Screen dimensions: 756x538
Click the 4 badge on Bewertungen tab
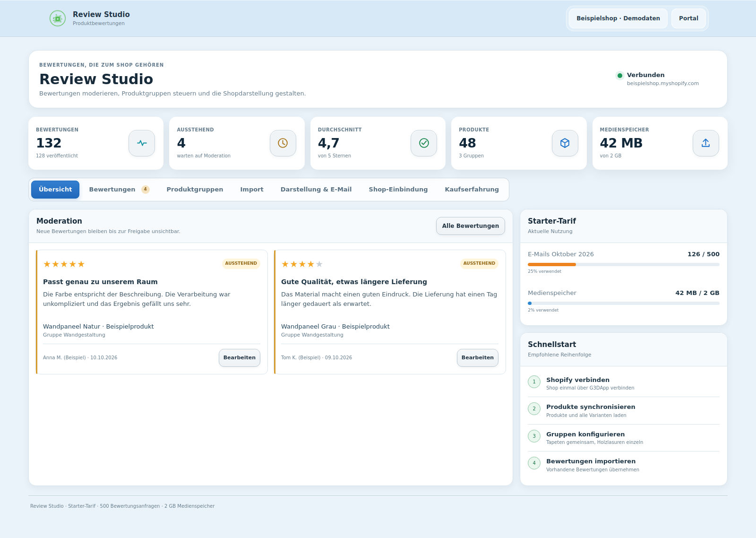coord(146,190)
